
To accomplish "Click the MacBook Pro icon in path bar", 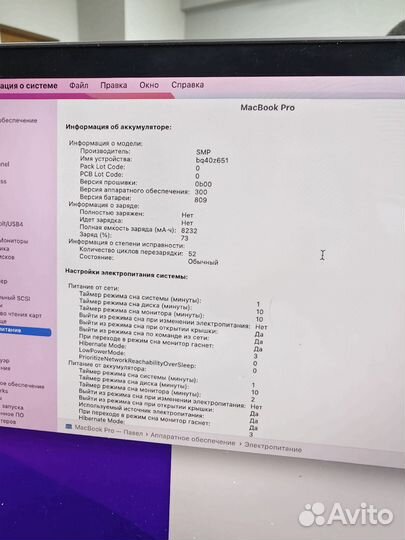I will tap(69, 427).
